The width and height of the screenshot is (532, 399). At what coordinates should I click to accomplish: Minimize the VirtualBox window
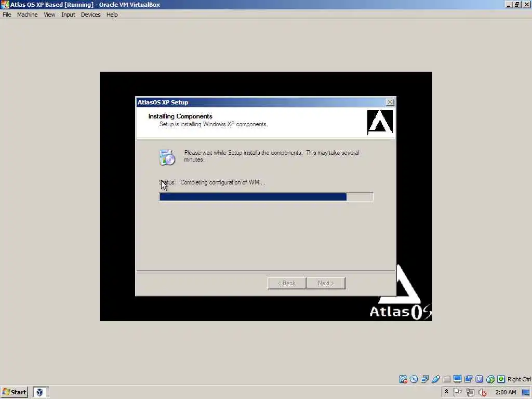tap(509, 4)
